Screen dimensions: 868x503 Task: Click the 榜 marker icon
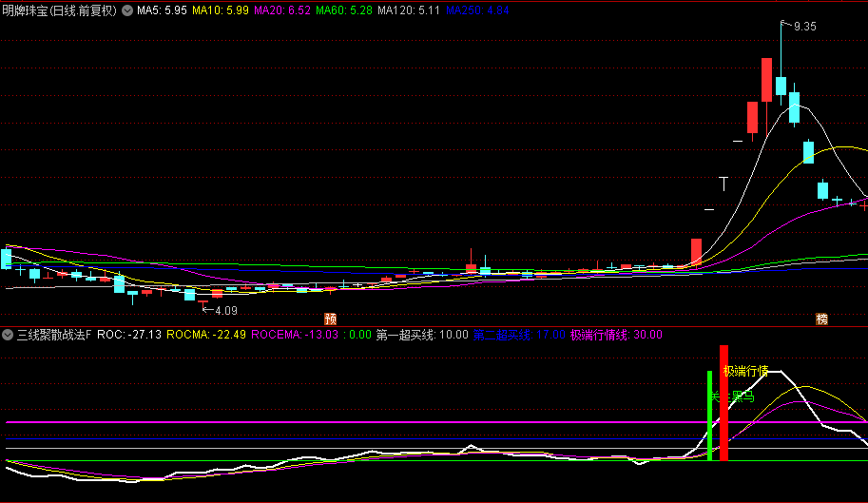pos(822,319)
